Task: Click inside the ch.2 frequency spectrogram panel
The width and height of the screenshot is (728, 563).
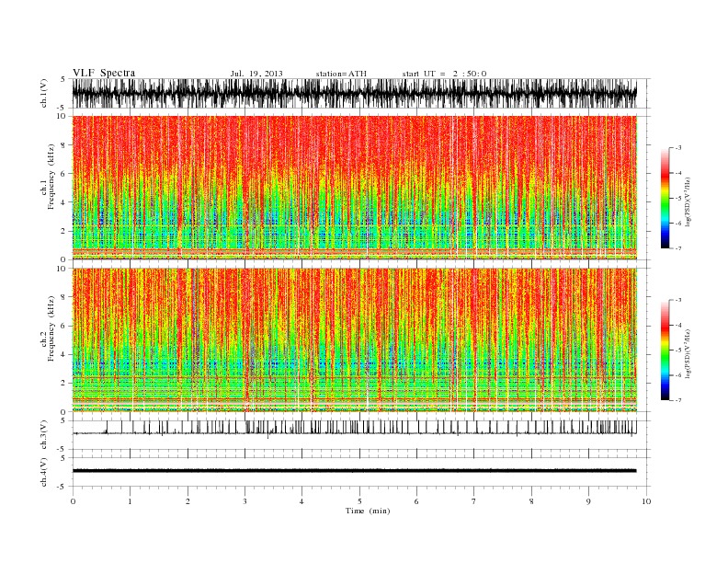Action: click(355, 340)
